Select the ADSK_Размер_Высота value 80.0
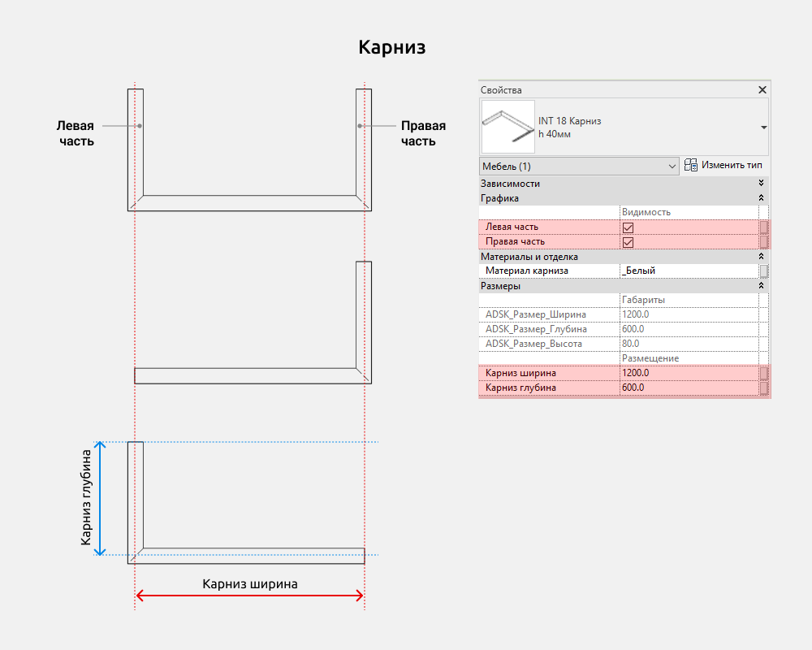The width and height of the screenshot is (812, 650). click(689, 344)
